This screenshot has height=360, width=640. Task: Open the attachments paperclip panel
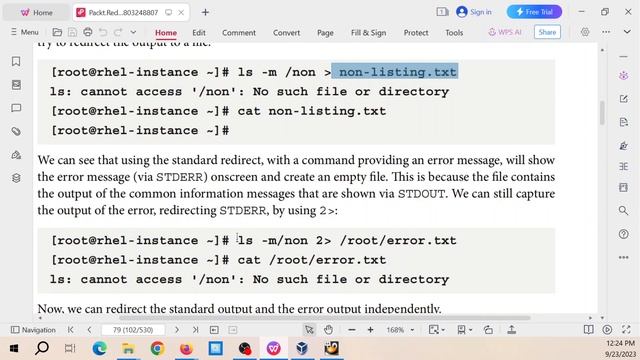(x=16, y=131)
